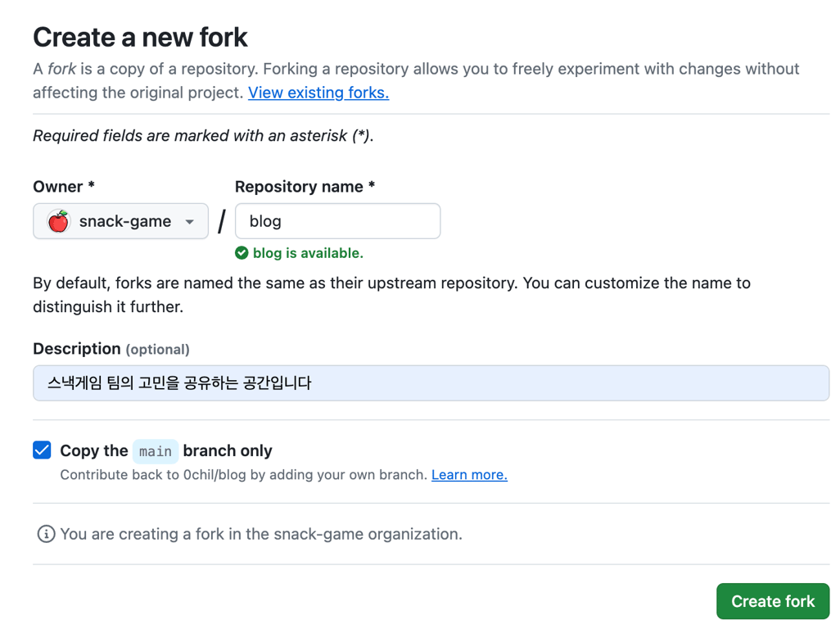This screenshot has width=840, height=629.
Task: Click the 'blog is available.' message
Action: point(308,253)
